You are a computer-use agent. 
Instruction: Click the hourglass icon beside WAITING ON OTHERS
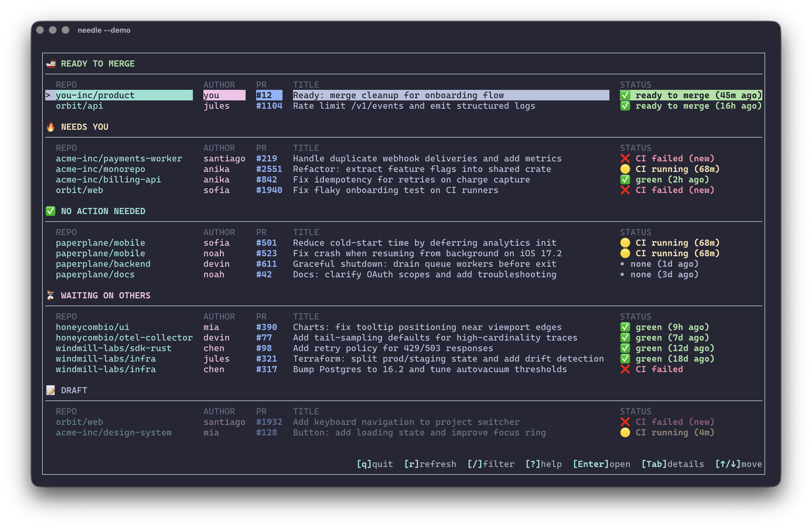[x=51, y=295]
